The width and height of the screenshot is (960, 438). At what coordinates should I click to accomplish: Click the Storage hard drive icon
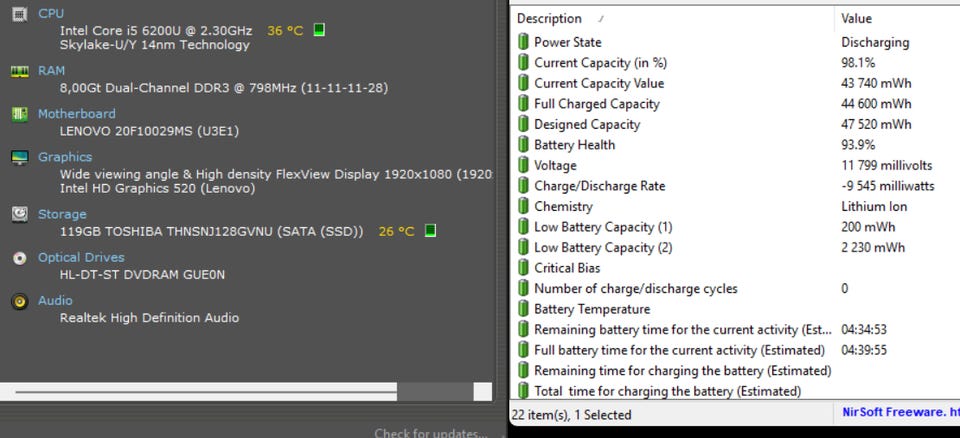20,214
